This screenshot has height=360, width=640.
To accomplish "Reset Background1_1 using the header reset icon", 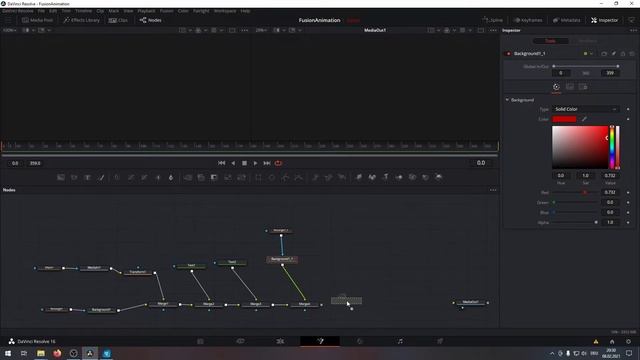I will (x=632, y=53).
